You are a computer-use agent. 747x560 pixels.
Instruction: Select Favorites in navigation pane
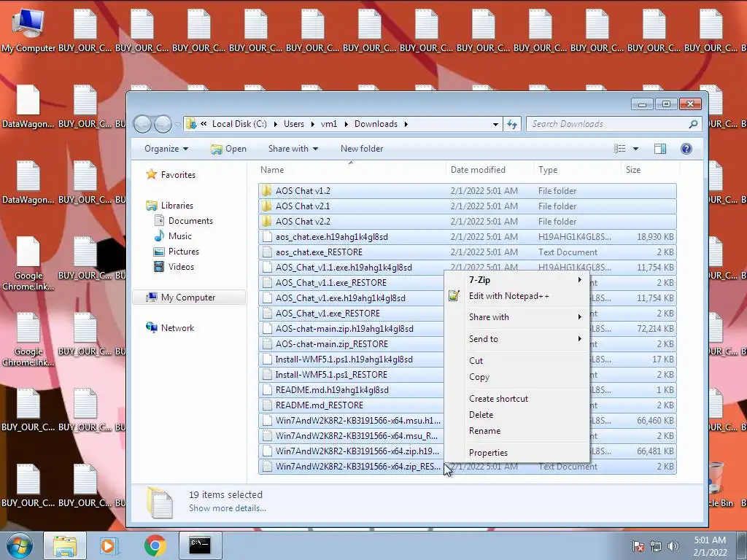(178, 175)
